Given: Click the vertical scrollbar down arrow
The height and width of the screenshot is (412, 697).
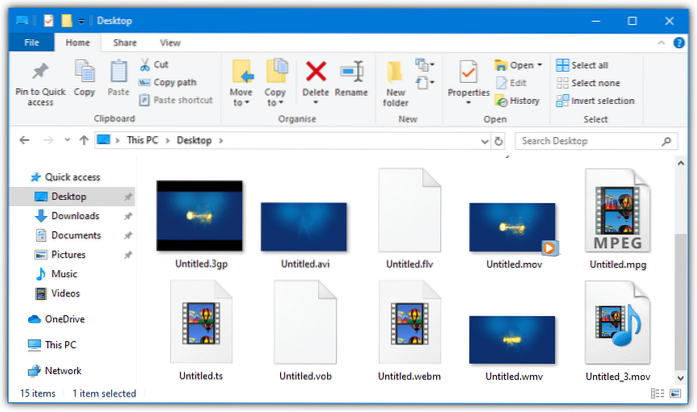Looking at the screenshot, I should tap(681, 378).
